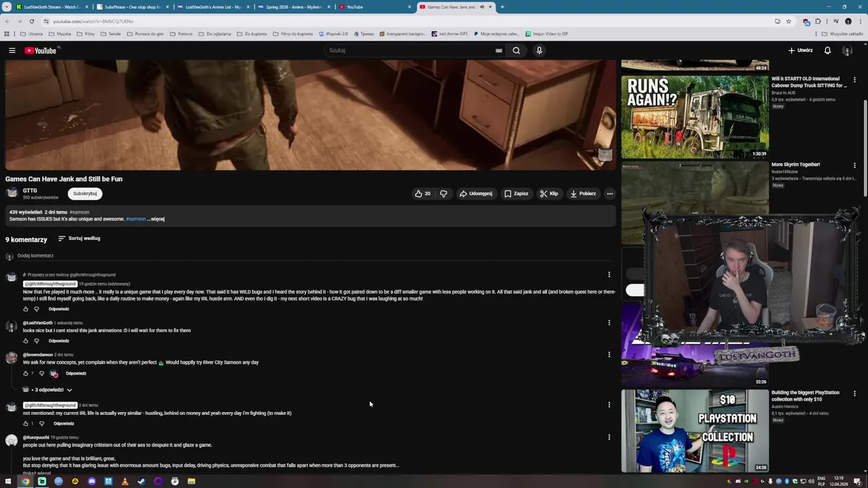868x488 pixels.
Task: Like the pinned glitchthroughtheground comment
Action: [26, 309]
